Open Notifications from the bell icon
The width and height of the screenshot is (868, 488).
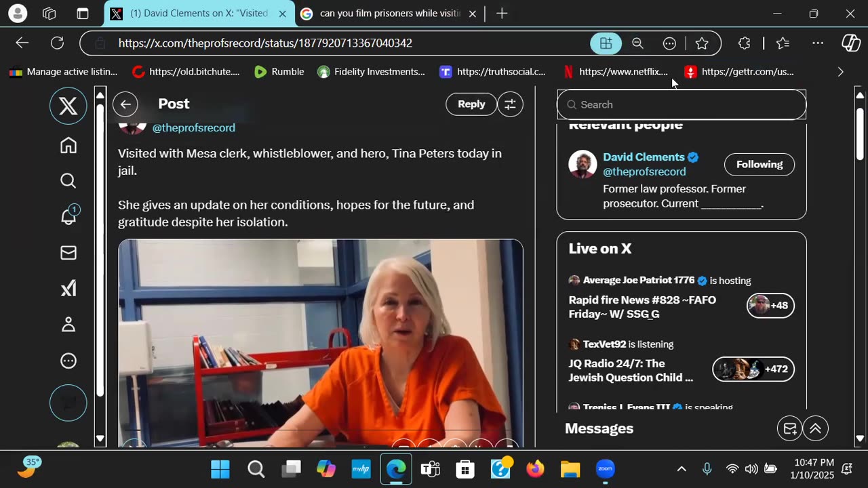point(68,216)
